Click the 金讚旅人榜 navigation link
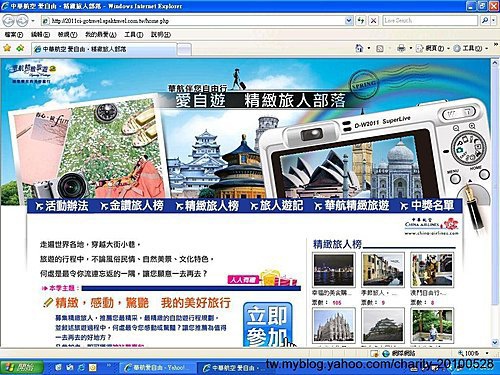 pos(132,206)
